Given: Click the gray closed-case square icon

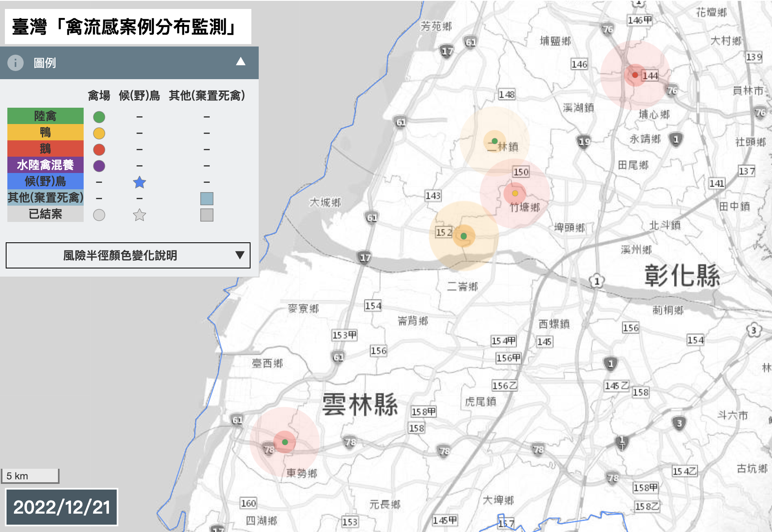Looking at the screenshot, I should click(207, 215).
